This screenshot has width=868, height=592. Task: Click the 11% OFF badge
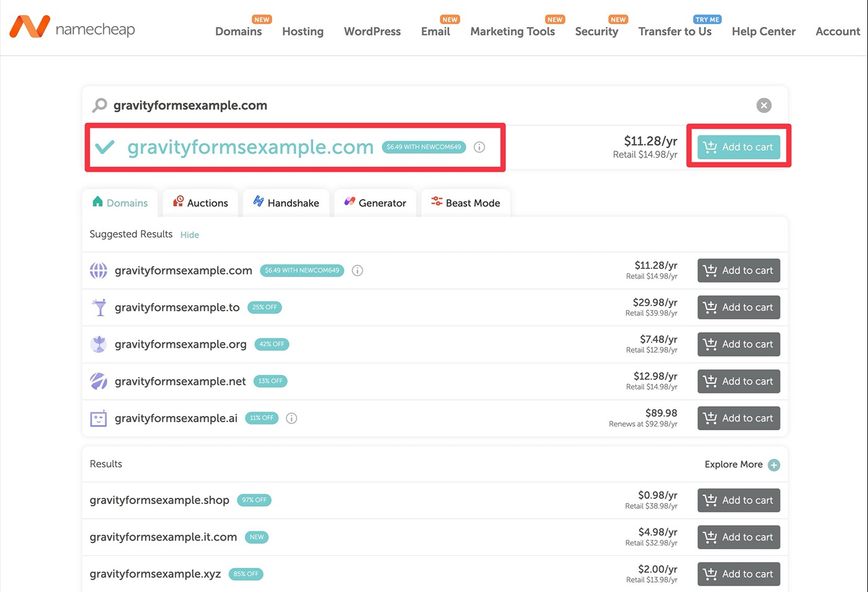(x=262, y=418)
